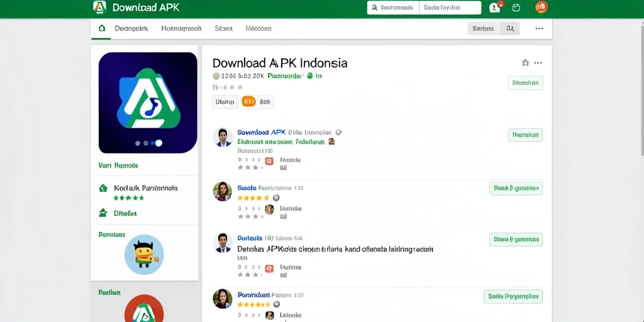The image size is (644, 322).
Task: Click red badge icon in Purteola review
Action: (x=269, y=268)
